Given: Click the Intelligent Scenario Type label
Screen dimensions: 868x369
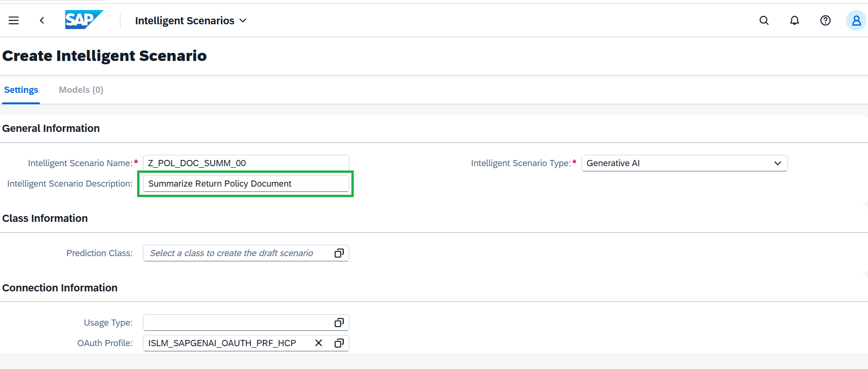Looking at the screenshot, I should [x=521, y=163].
